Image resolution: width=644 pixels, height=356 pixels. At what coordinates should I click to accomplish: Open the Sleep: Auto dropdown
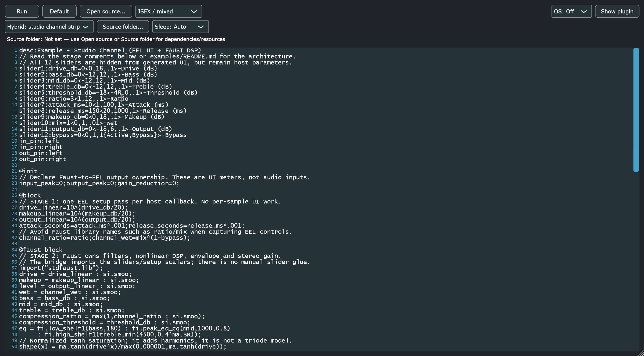click(x=180, y=27)
